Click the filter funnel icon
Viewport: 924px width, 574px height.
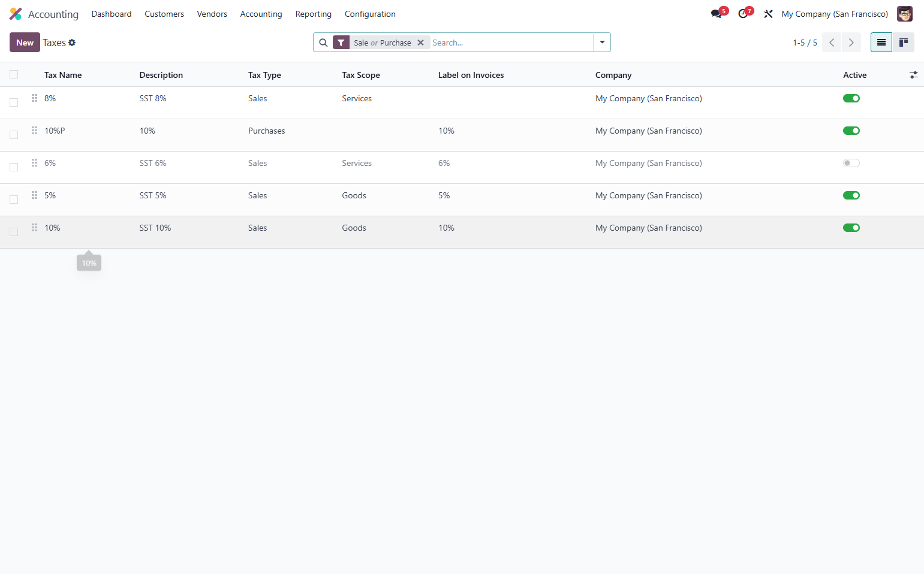(341, 43)
